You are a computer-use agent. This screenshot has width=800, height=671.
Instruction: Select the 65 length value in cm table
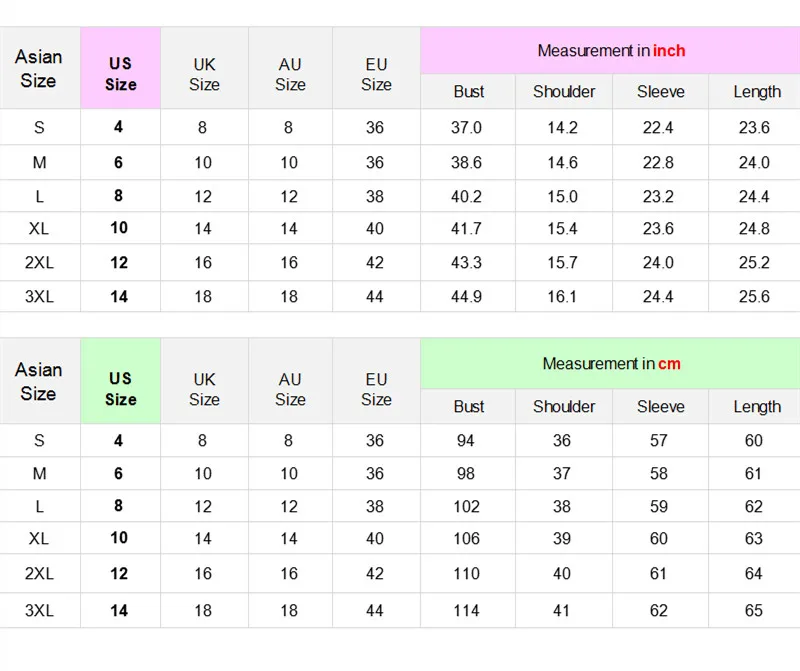754,610
